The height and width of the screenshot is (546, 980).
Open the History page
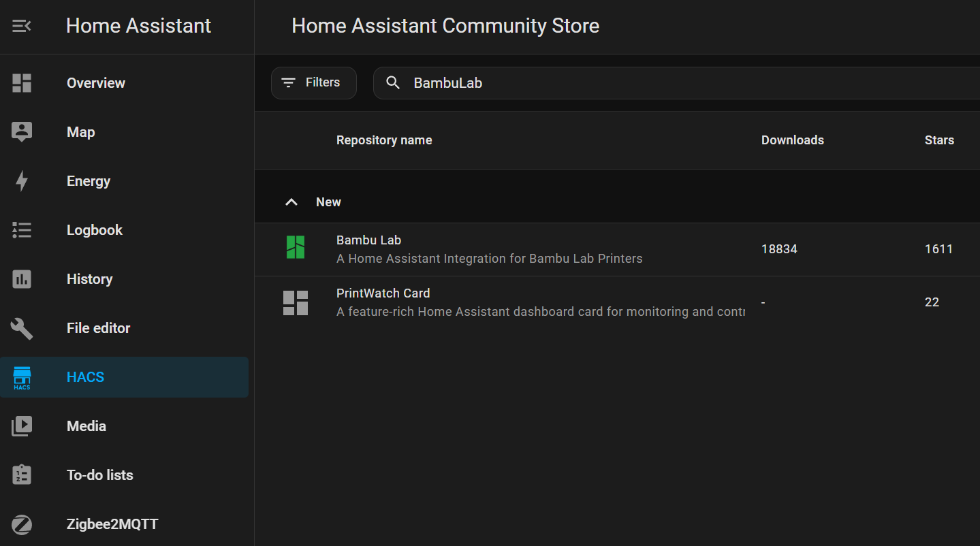click(125, 279)
